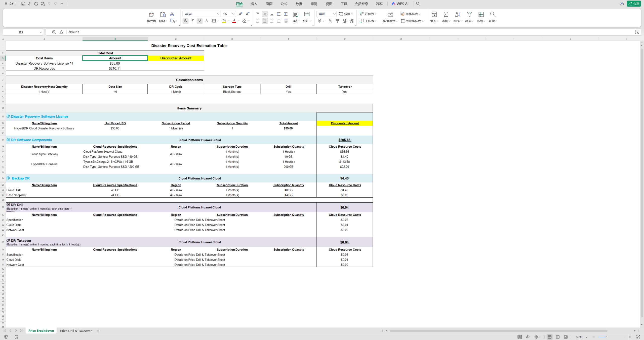644x340 pixels.
Task: Add a new sheet with plus button
Action: tap(98, 331)
